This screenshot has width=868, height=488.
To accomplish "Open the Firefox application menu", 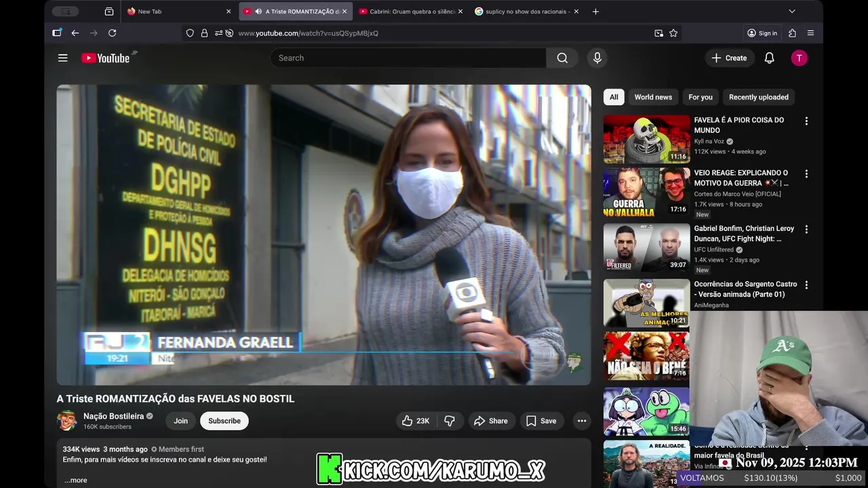I will 810,33.
